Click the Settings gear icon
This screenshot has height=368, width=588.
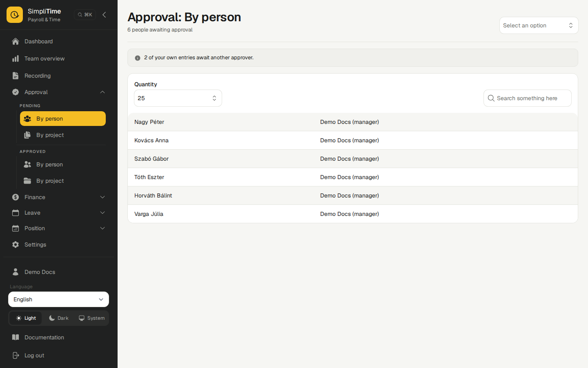click(x=16, y=245)
